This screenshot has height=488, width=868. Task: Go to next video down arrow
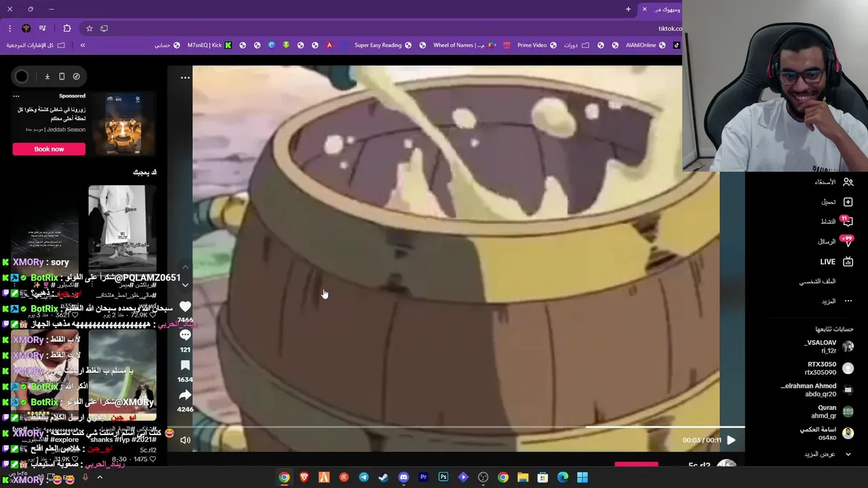pyautogui.click(x=185, y=285)
